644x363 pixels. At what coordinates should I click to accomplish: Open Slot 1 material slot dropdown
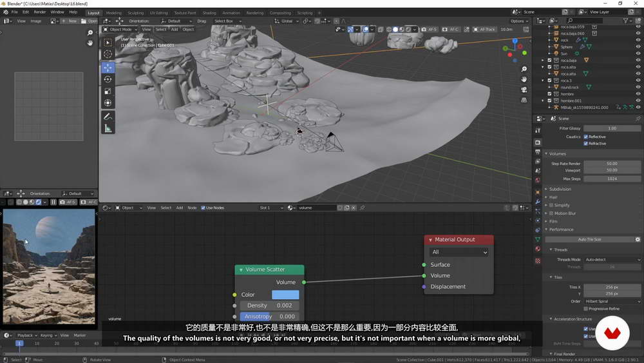pos(271,208)
